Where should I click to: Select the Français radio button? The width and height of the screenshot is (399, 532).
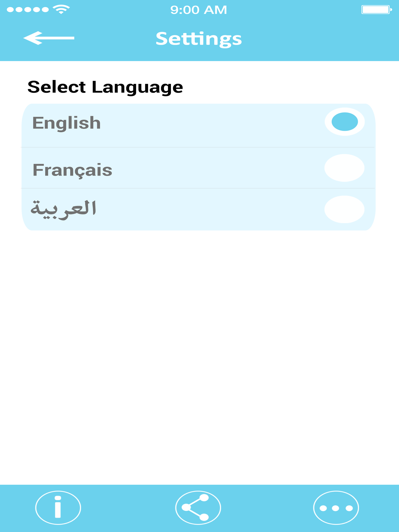click(x=344, y=168)
